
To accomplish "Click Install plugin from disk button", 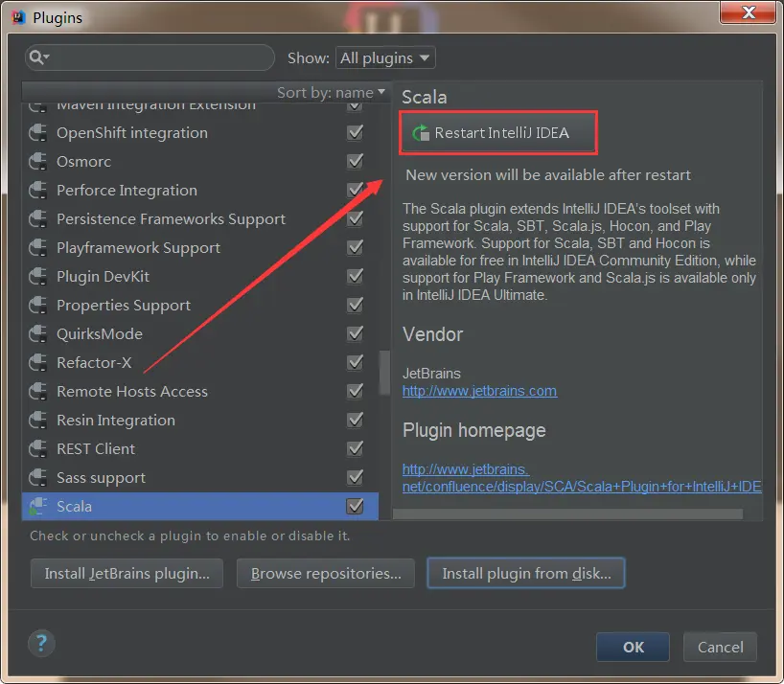I will pos(526,573).
